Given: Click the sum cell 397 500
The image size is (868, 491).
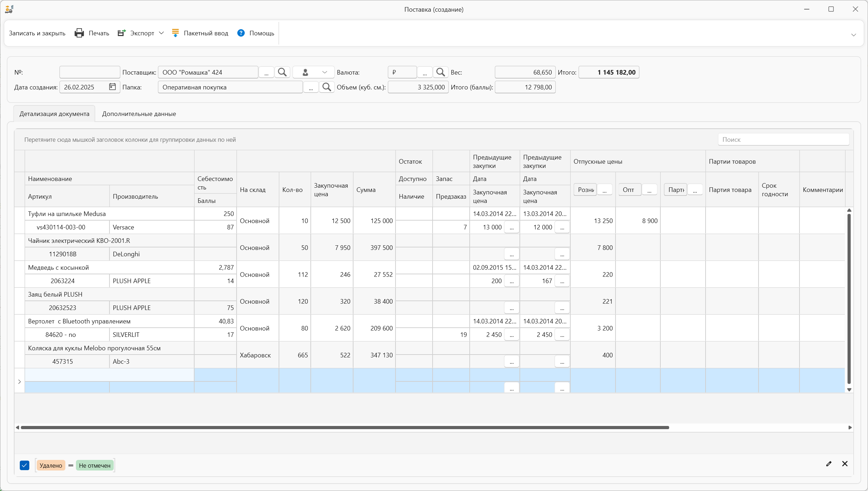Looking at the screenshot, I should (x=374, y=248).
